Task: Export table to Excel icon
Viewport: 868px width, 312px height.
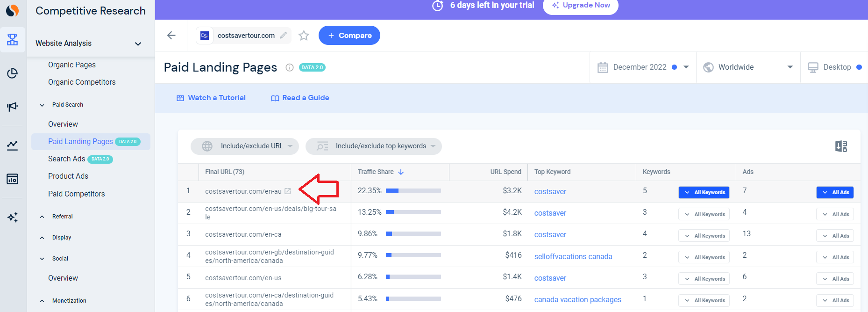Action: [841, 146]
